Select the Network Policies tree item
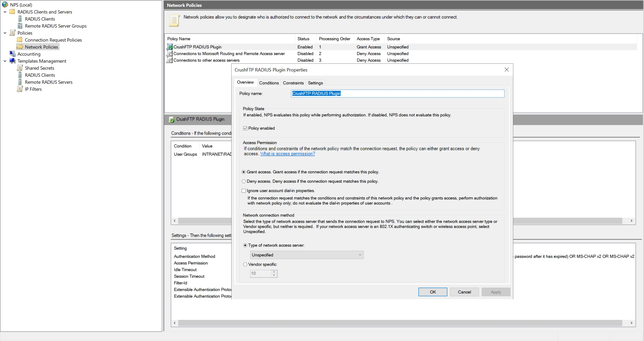The width and height of the screenshot is (644, 341). point(41,47)
